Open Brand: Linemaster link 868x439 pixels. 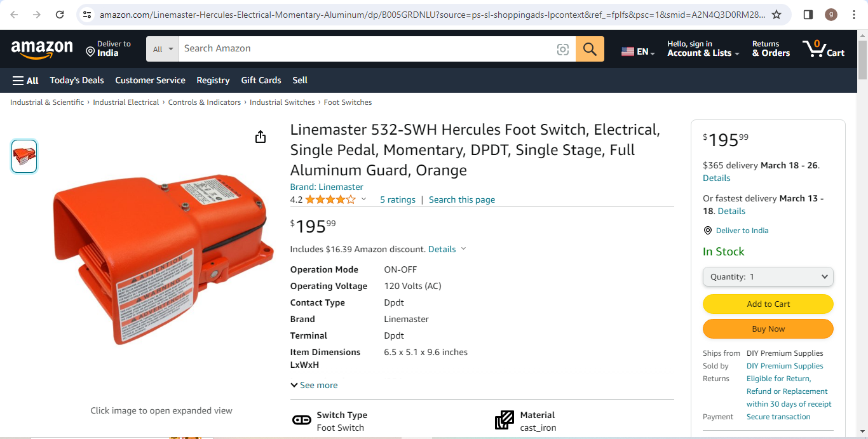pyautogui.click(x=327, y=187)
